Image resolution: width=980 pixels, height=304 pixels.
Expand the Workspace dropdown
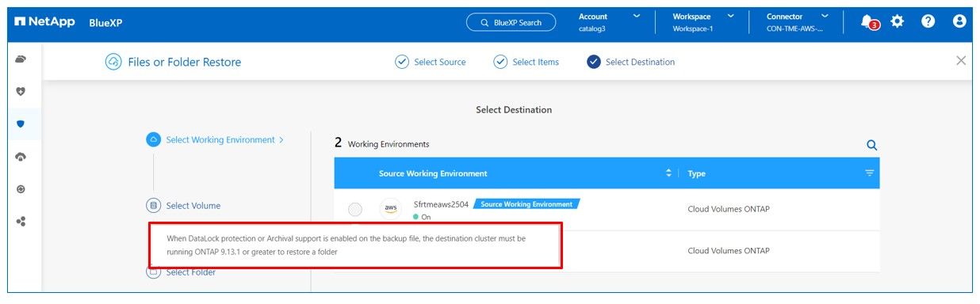click(702, 22)
